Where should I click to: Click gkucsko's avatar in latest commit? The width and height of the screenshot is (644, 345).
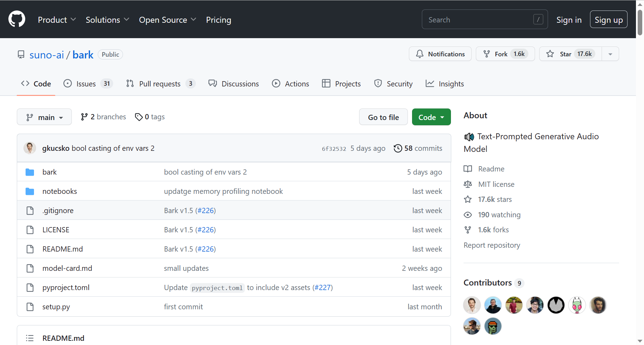[x=30, y=148]
